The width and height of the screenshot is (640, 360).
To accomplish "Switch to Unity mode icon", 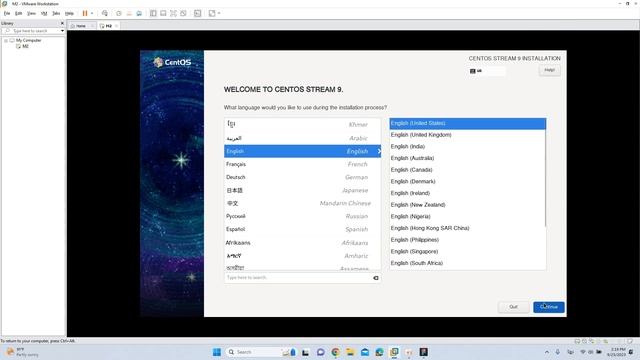I will click(183, 13).
